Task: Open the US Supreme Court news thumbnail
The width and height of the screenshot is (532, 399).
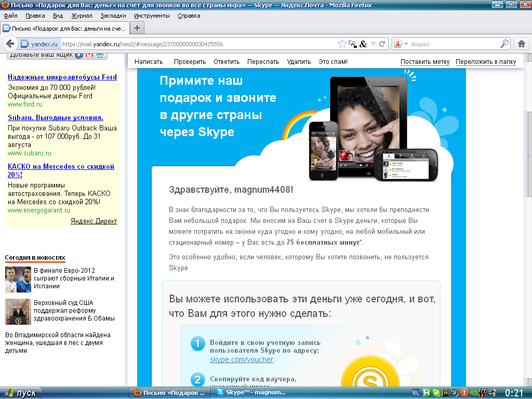Action: [18, 312]
